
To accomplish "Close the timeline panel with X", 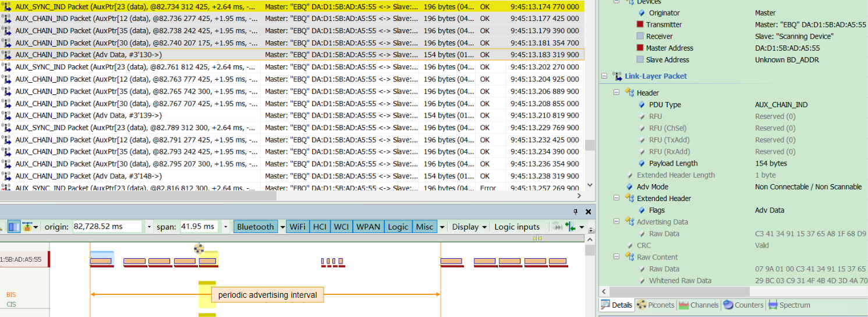I will coord(588,212).
